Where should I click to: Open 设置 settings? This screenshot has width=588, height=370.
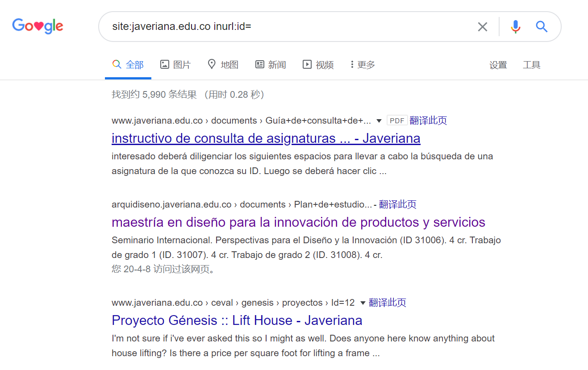coord(498,65)
